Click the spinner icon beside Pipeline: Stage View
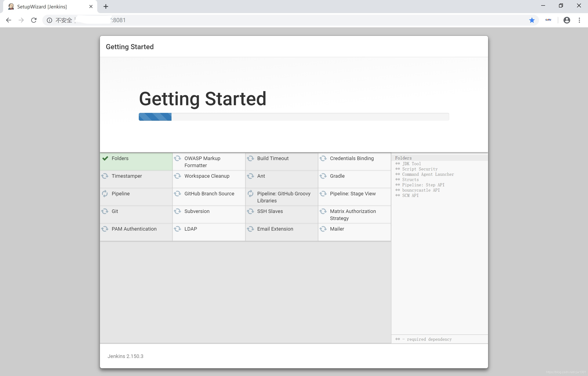The image size is (588, 376). pyautogui.click(x=323, y=194)
